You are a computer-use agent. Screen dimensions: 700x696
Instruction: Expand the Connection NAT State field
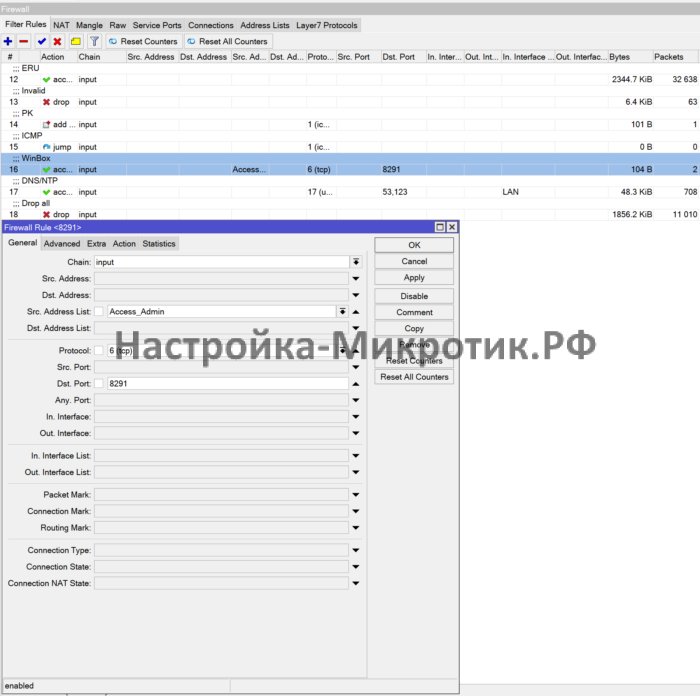point(356,583)
